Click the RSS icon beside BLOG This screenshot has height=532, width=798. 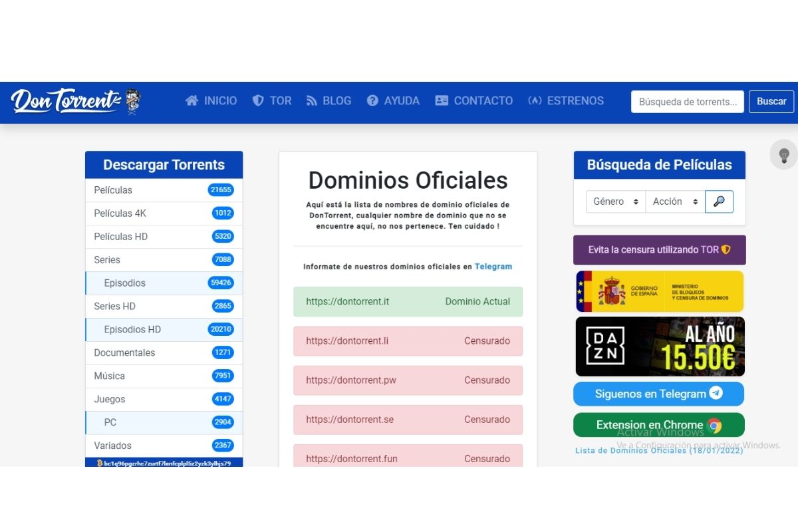point(311,101)
